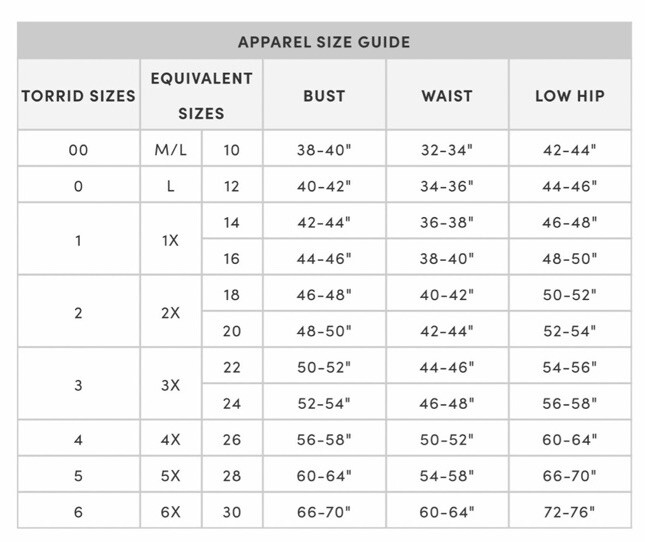Select numeric size 28 cell
The image size is (645, 542).
(x=232, y=475)
